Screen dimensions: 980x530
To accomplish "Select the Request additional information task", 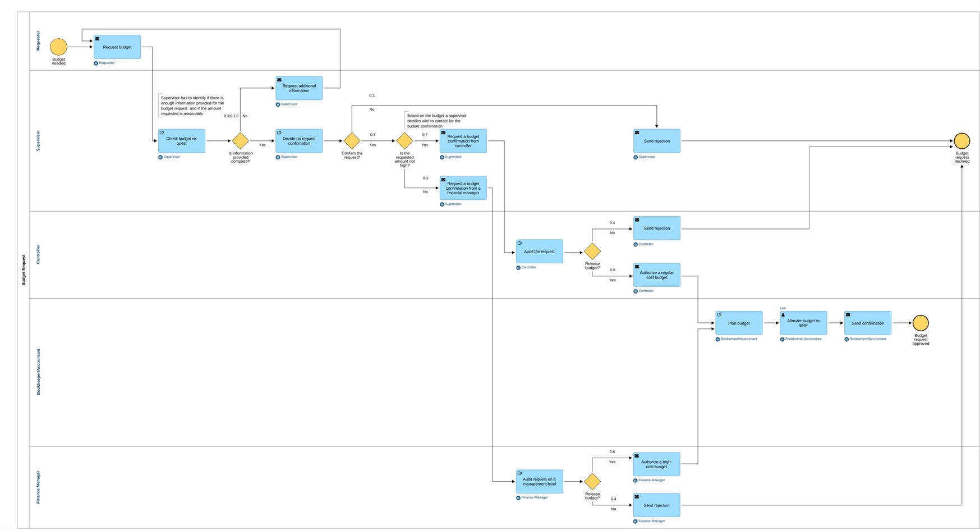I will pos(299,88).
